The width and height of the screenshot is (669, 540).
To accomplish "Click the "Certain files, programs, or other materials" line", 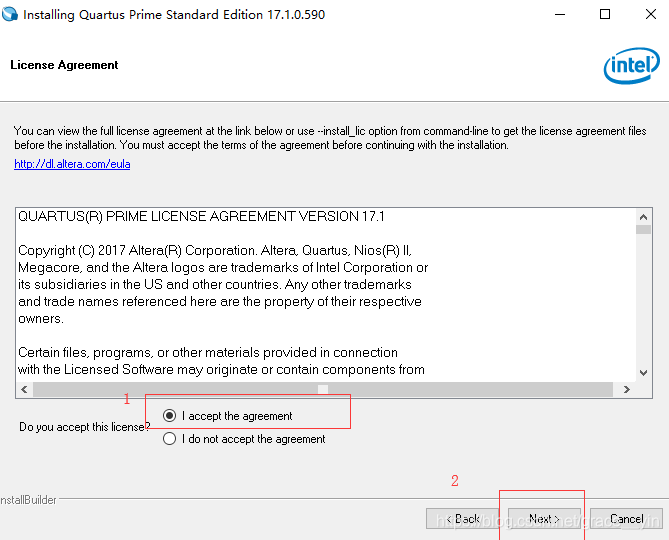I will (x=208, y=352).
